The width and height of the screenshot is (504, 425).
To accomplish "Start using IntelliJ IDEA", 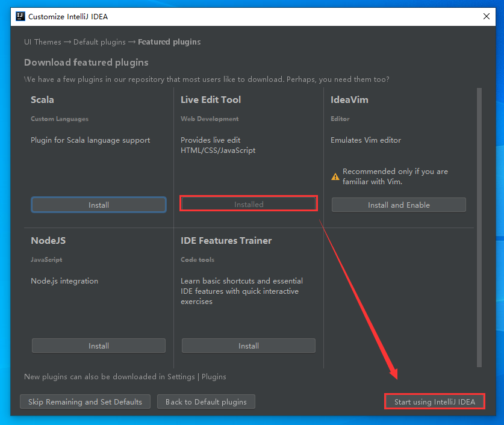I will pyautogui.click(x=435, y=402).
